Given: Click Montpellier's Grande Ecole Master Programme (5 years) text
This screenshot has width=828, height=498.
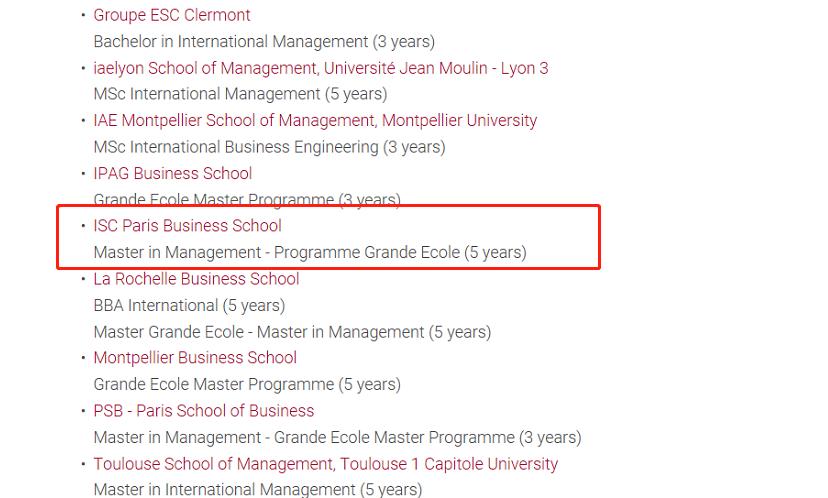Looking at the screenshot, I should 247,384.
